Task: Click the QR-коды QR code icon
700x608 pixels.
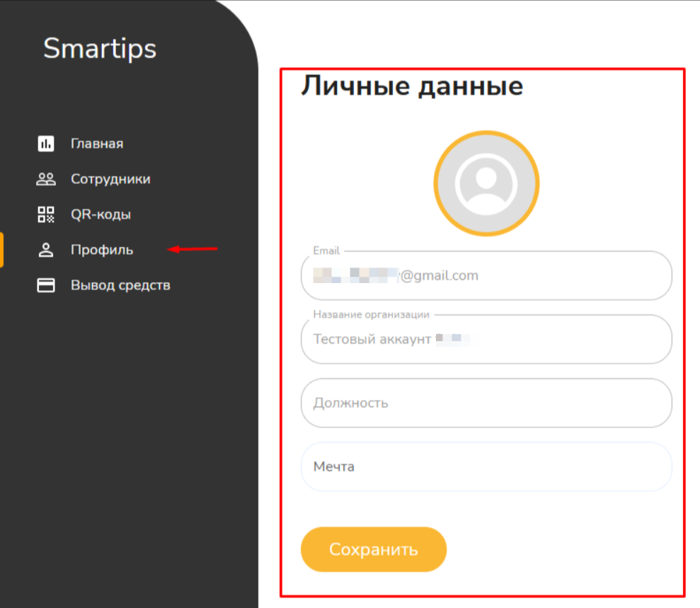Action: (46, 214)
